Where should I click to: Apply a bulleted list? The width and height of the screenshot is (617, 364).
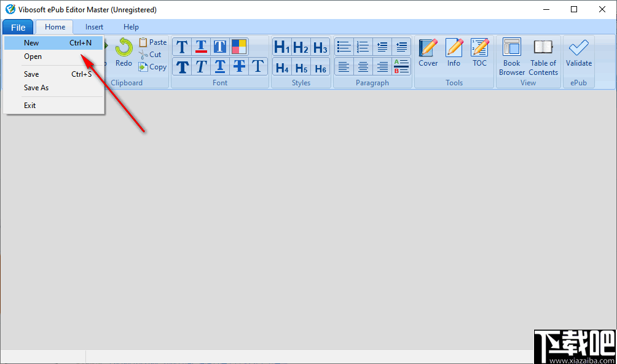343,46
